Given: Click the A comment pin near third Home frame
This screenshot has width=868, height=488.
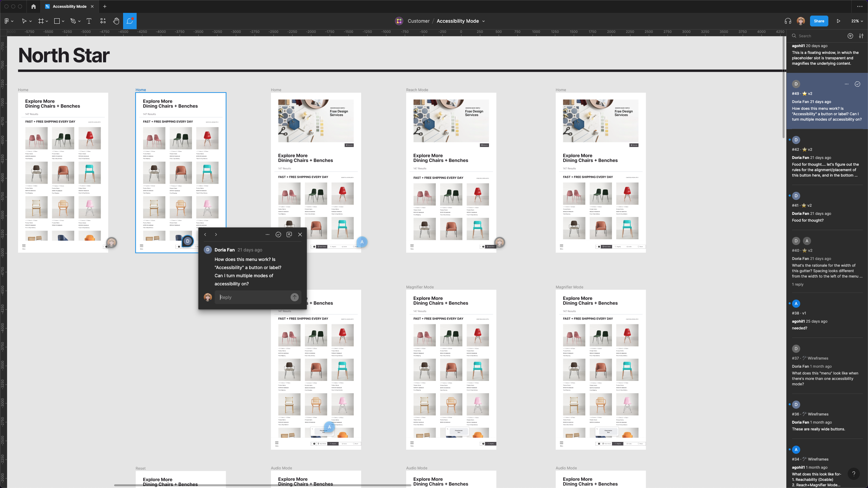Looking at the screenshot, I should click(362, 242).
